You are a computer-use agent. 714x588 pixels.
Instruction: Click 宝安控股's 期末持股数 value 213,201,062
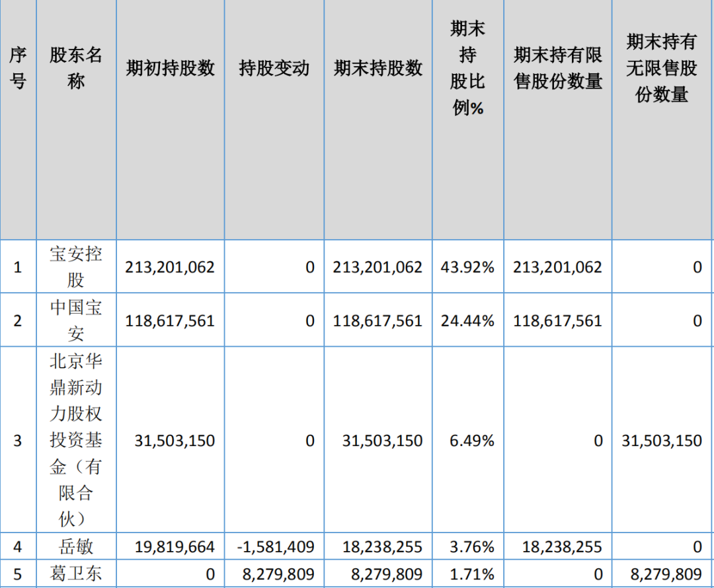[377, 267]
